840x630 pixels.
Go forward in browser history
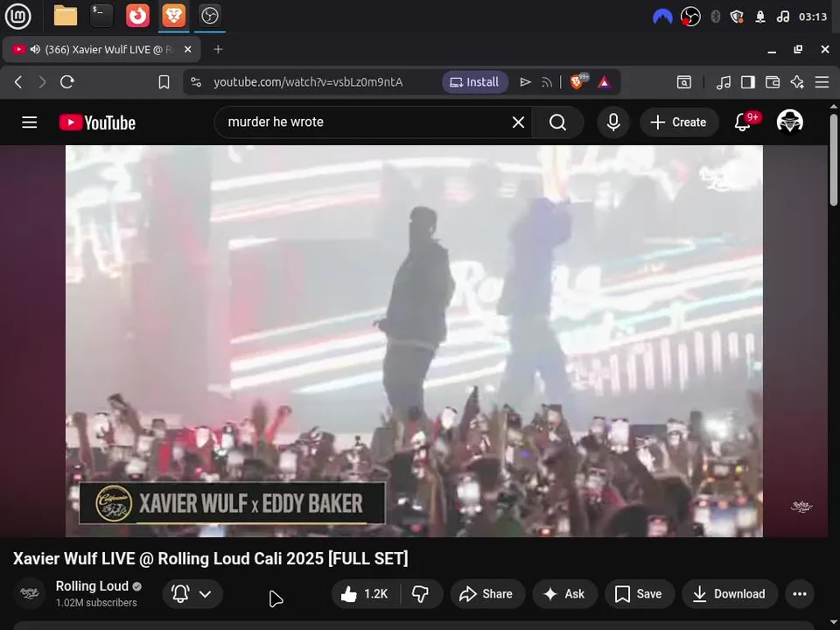pyautogui.click(x=42, y=82)
